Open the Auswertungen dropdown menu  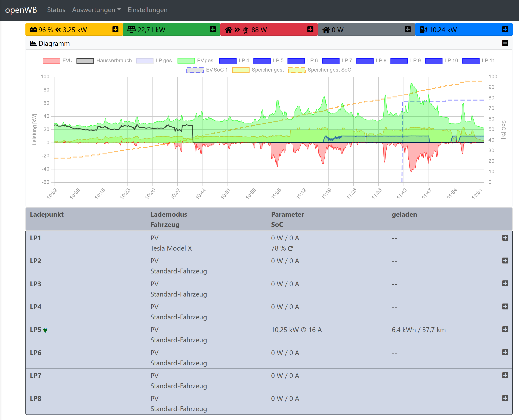96,10
